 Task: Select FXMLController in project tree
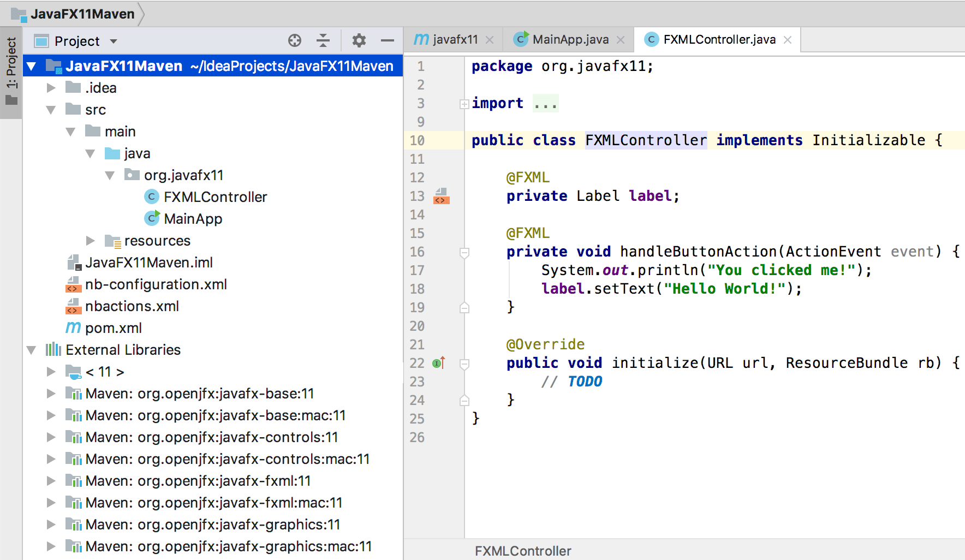coord(215,197)
